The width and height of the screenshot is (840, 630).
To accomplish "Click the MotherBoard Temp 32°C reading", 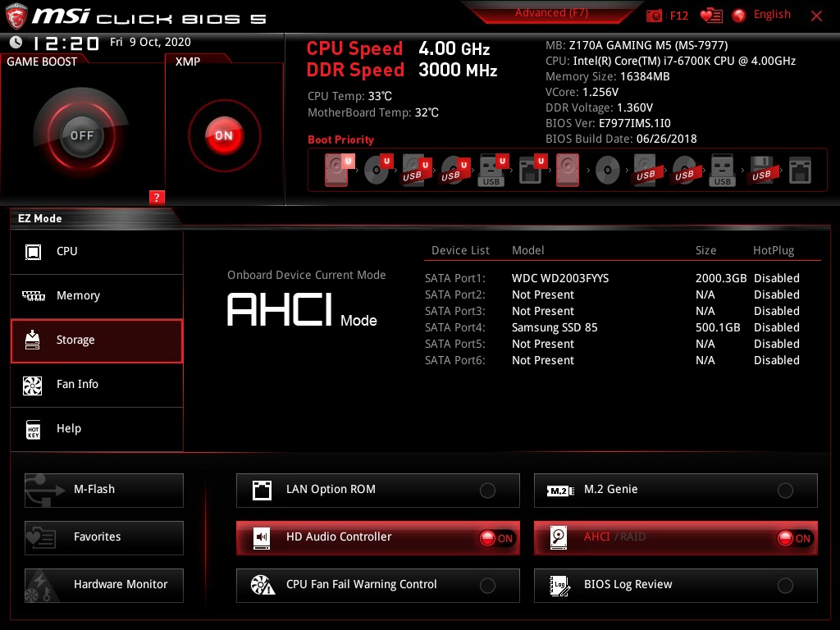I will tap(373, 112).
